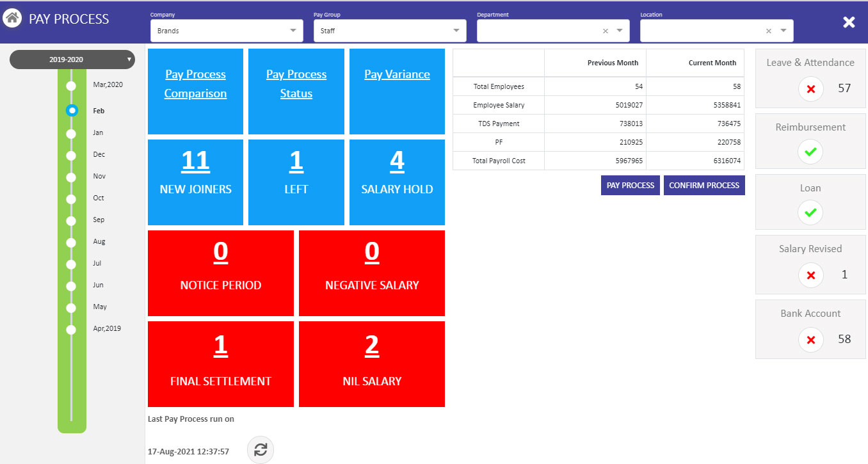Click the green check icon under Loan
The image size is (868, 464).
(x=810, y=212)
